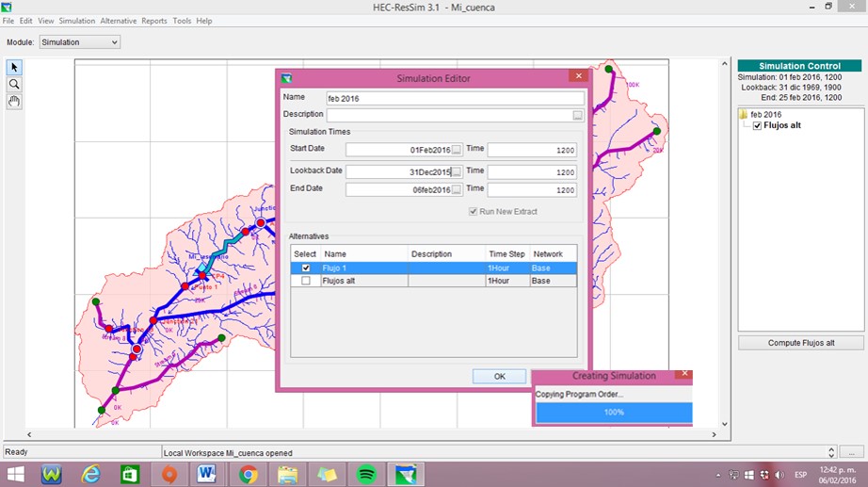Click the status bar ellipsis button

[x=851, y=452]
